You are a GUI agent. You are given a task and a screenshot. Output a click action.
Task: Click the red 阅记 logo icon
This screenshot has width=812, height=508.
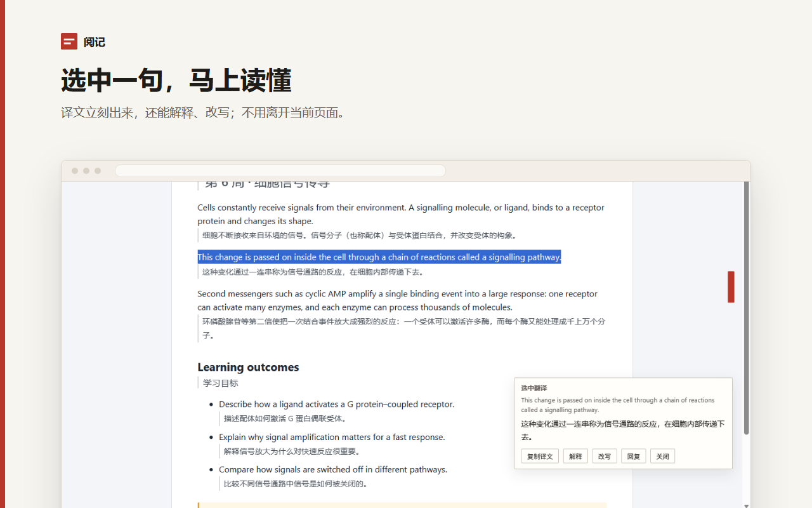coord(69,41)
